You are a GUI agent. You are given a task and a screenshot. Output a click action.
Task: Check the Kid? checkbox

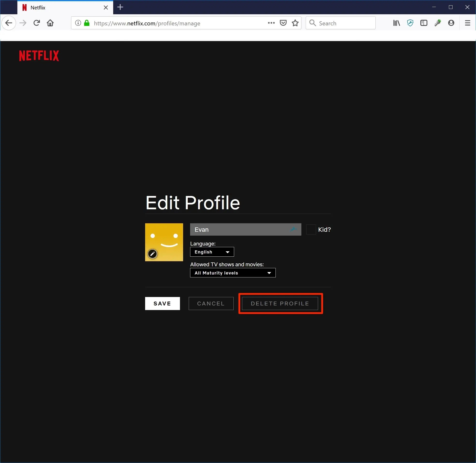tap(311, 230)
